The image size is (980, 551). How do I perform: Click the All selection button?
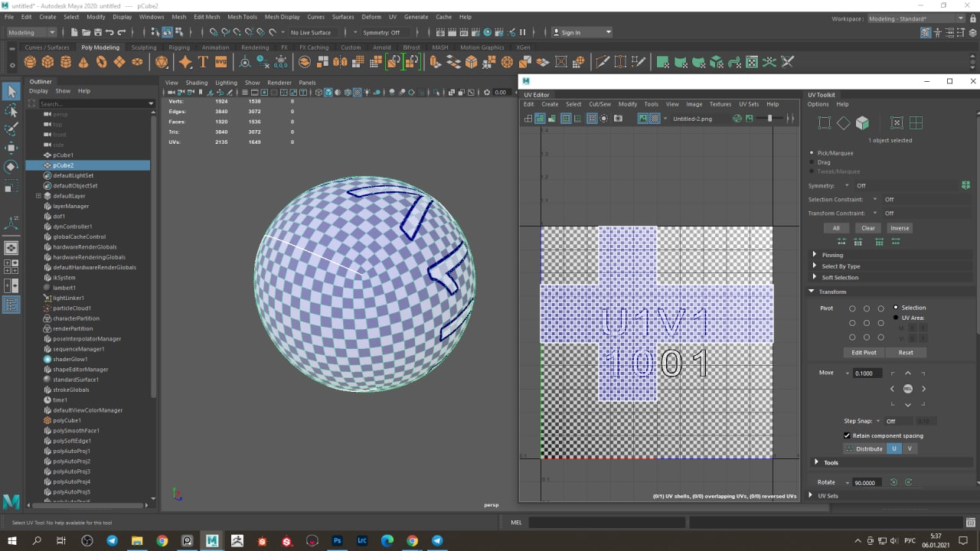point(836,228)
